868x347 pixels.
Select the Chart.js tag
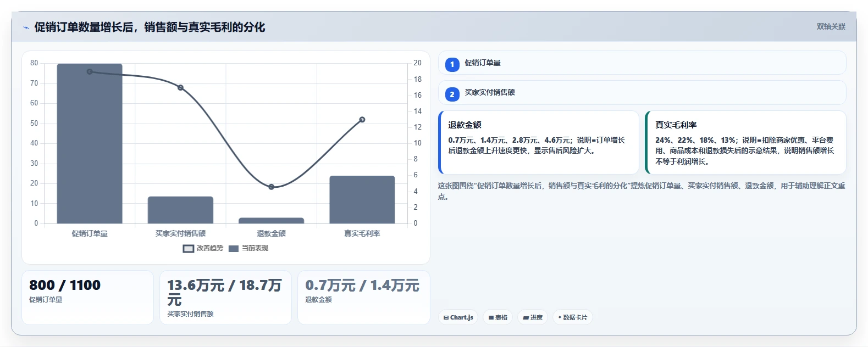458,317
